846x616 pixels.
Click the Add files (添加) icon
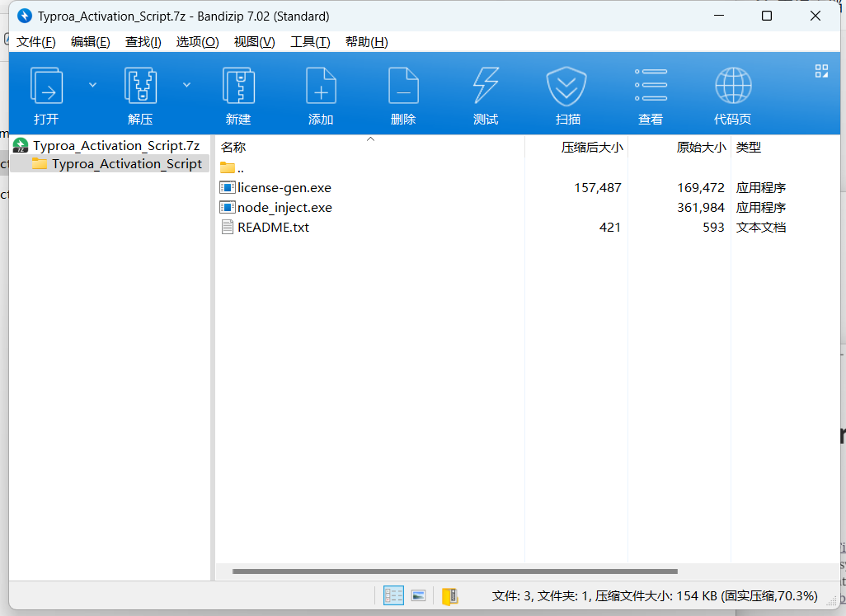(321, 85)
